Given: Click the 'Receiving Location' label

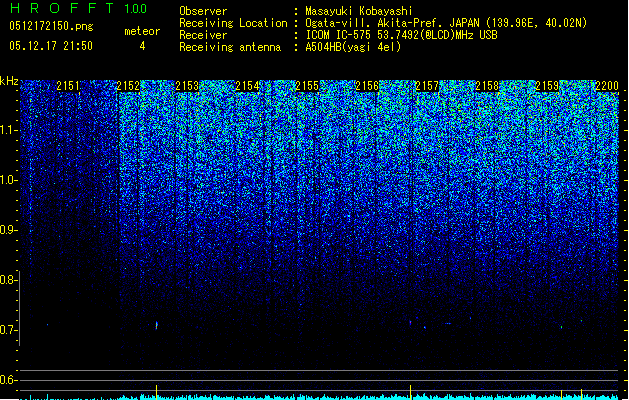Looking at the screenshot, I should point(233,23).
